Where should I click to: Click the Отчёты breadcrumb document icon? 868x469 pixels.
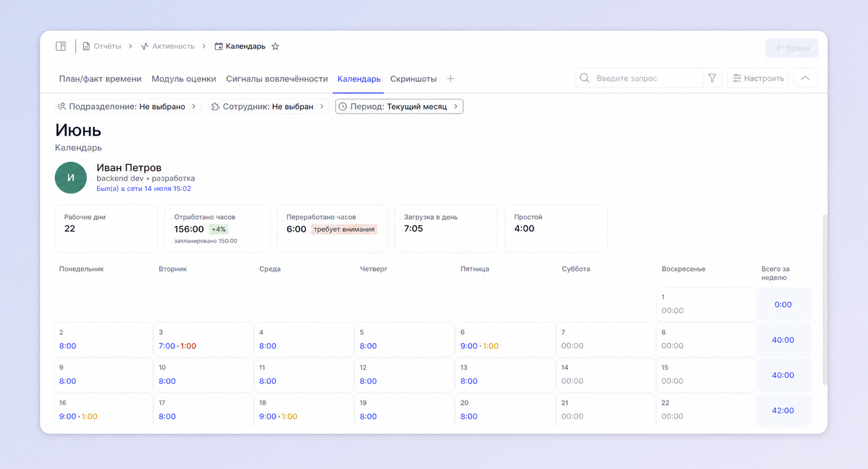(x=86, y=46)
